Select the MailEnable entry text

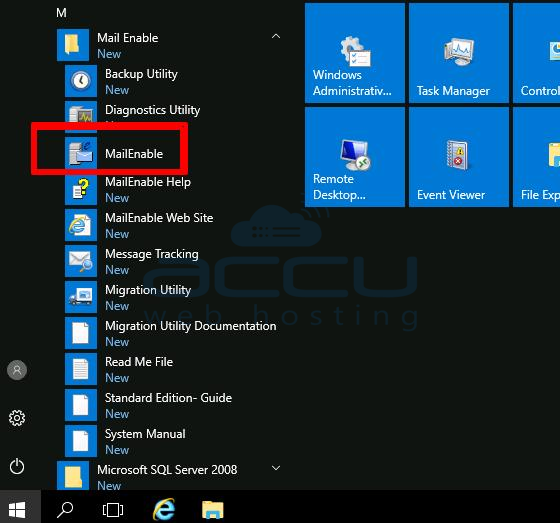point(134,154)
